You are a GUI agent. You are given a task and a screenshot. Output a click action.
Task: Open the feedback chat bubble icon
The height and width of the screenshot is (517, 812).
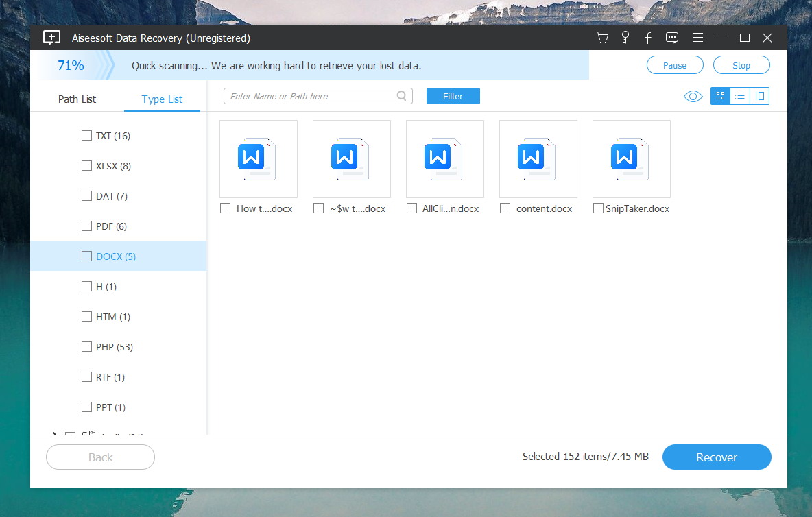coord(672,38)
